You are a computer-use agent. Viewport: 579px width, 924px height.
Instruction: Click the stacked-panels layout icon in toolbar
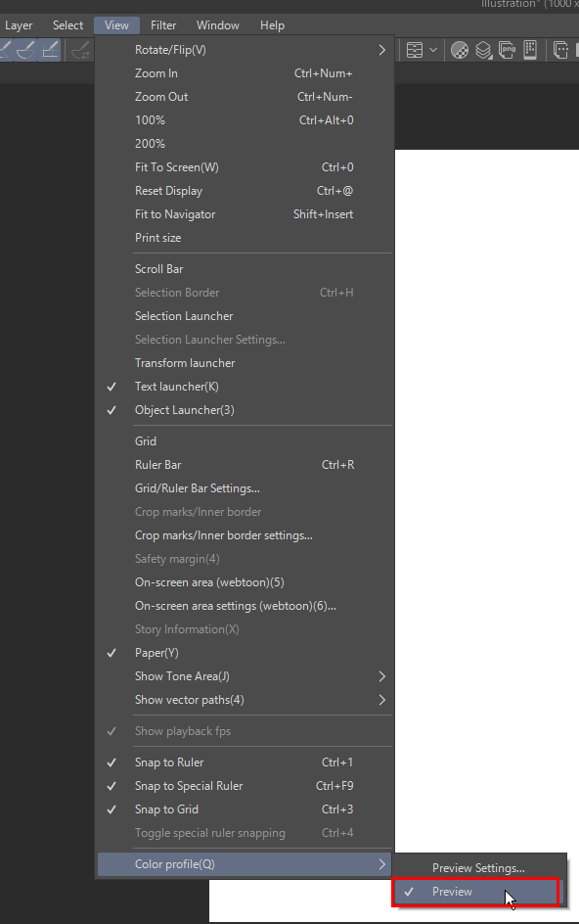(415, 50)
